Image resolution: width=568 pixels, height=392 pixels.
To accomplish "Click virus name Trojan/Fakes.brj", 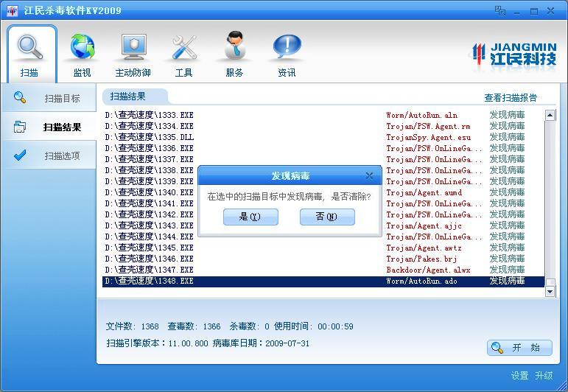I will (x=421, y=259).
